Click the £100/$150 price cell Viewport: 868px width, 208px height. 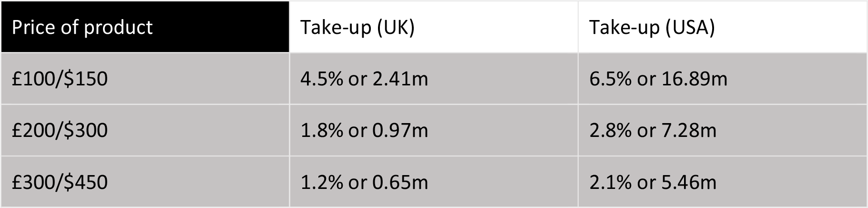pyautogui.click(x=60, y=78)
